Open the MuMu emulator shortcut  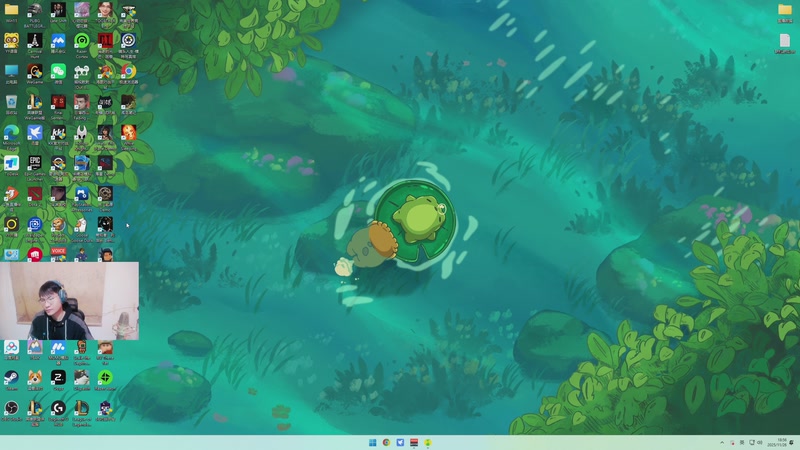(x=58, y=349)
